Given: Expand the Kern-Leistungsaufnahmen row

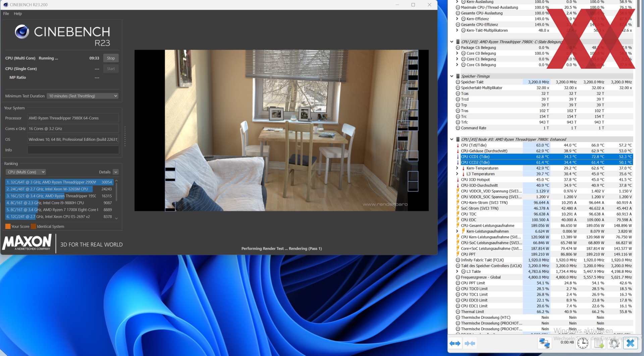Looking at the screenshot, I should click(x=457, y=231).
